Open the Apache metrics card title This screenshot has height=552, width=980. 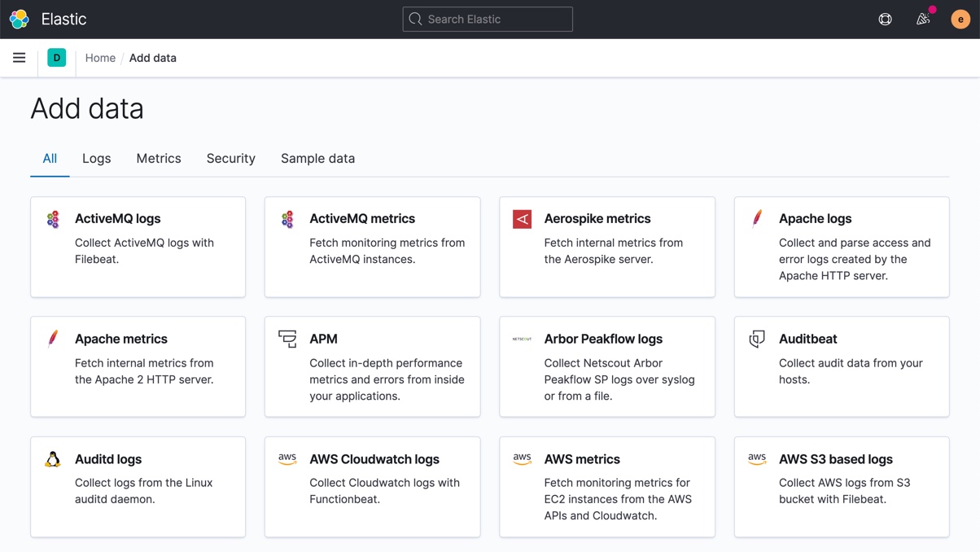pos(121,339)
